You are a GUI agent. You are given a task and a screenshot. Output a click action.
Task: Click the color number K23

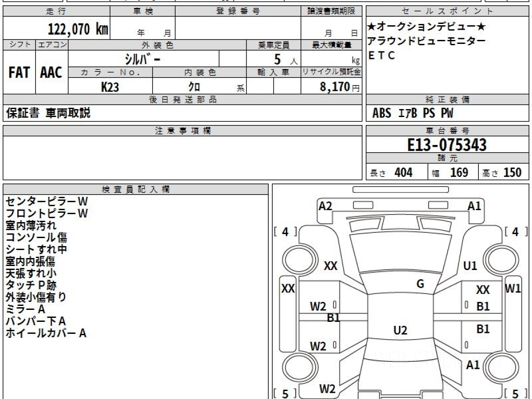110,87
